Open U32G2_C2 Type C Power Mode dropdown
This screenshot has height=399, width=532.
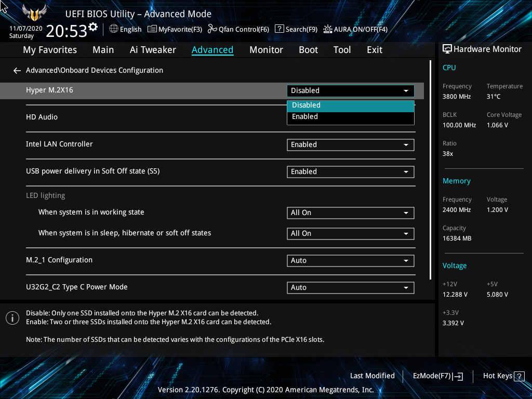coord(351,288)
